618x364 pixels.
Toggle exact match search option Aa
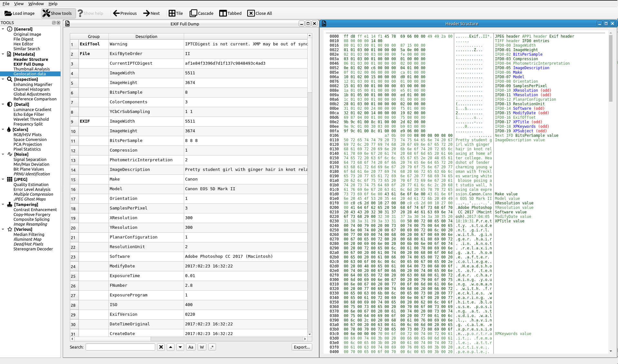point(190,347)
